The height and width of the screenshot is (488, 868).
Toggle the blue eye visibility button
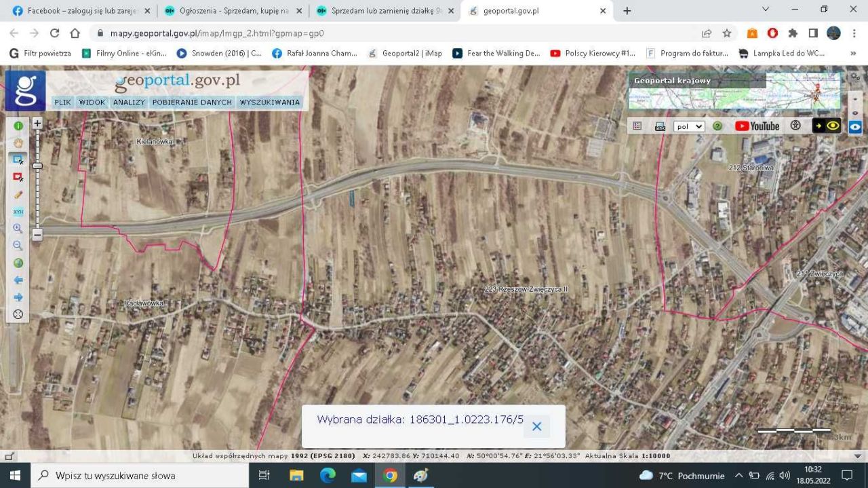coord(855,127)
